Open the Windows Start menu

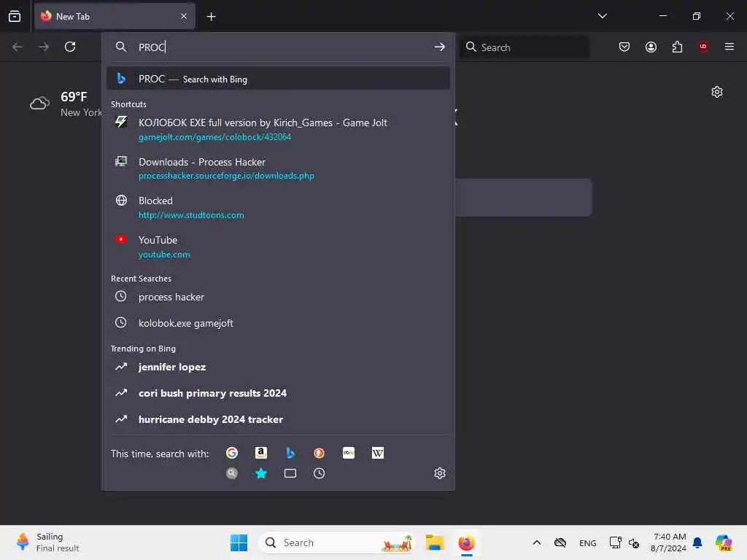point(239,542)
